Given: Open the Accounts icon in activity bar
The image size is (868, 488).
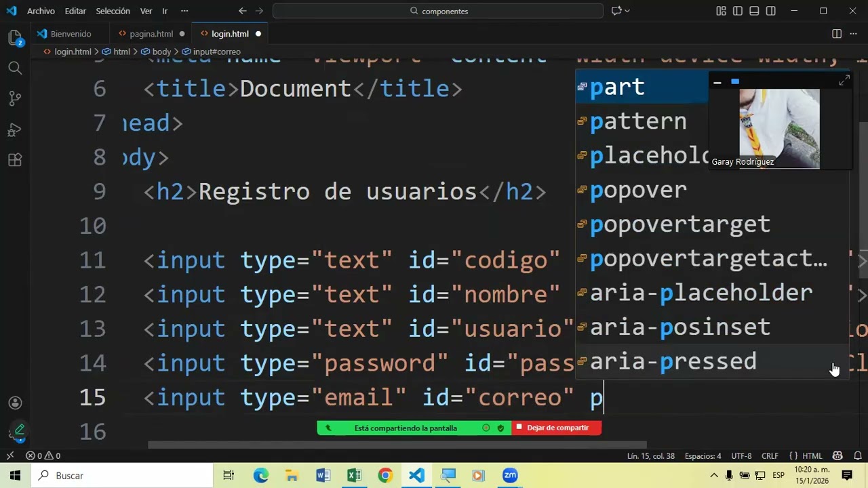Looking at the screenshot, I should (x=15, y=403).
